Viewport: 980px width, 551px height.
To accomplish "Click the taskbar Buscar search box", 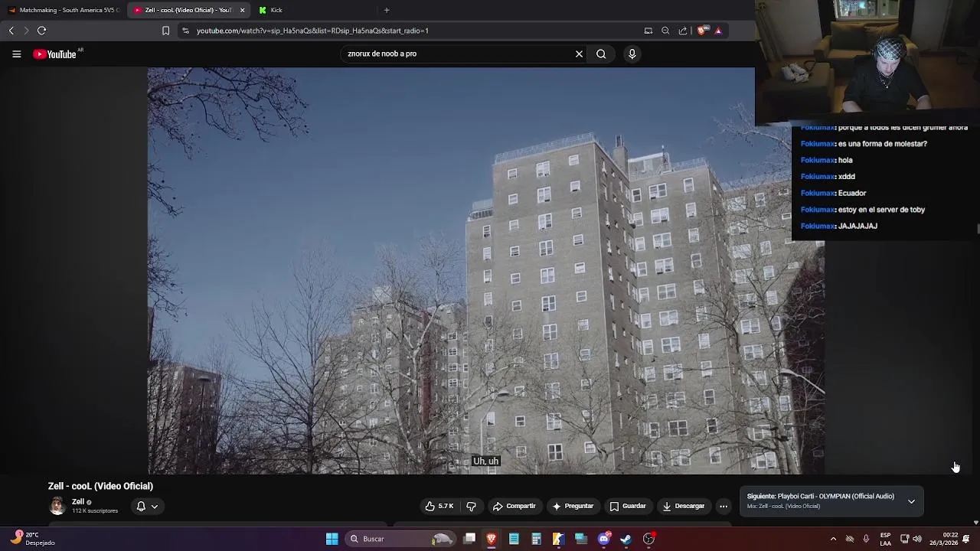I will pyautogui.click(x=400, y=539).
